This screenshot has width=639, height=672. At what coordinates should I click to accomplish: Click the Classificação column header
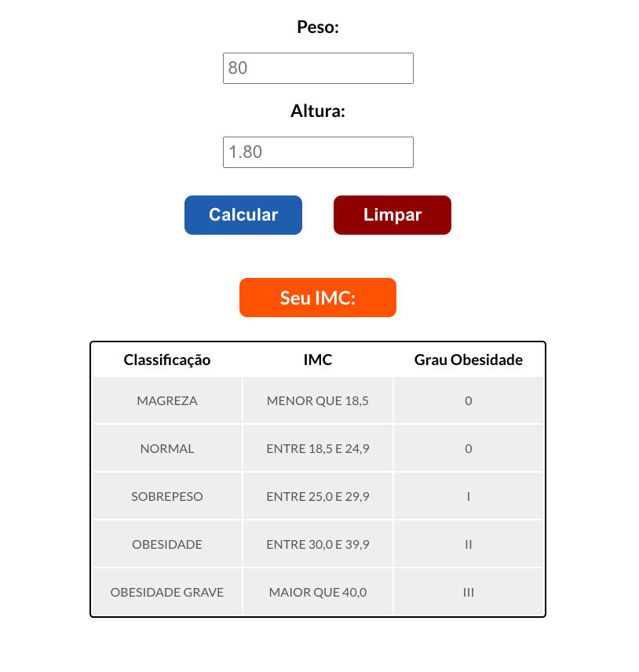[167, 360]
